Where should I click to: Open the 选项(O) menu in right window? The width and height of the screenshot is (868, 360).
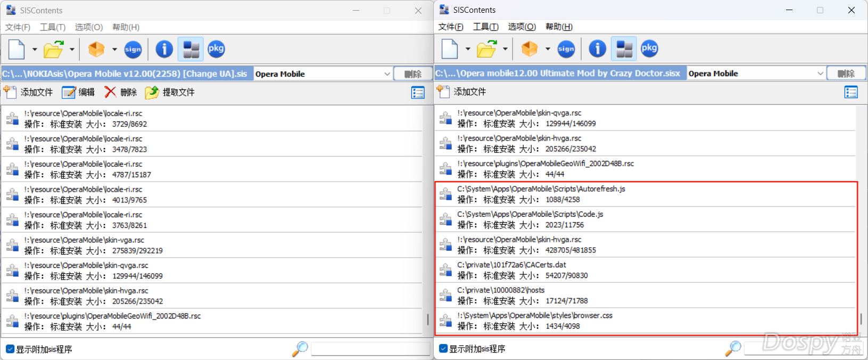point(522,27)
